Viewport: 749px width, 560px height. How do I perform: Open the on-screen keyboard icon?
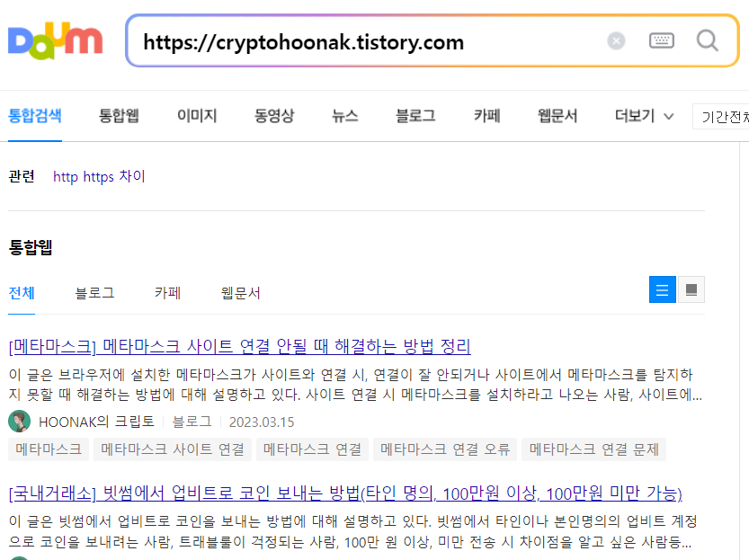pos(662,41)
